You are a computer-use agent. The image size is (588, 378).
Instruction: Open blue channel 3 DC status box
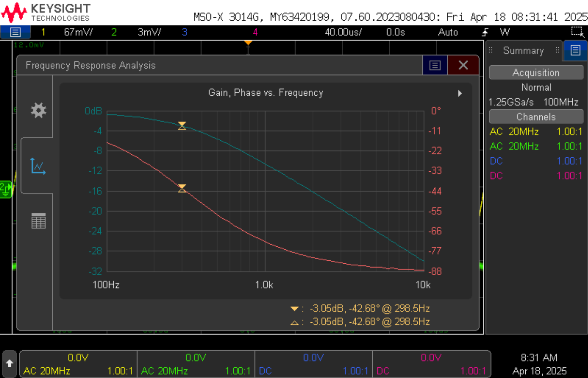pos(313,364)
